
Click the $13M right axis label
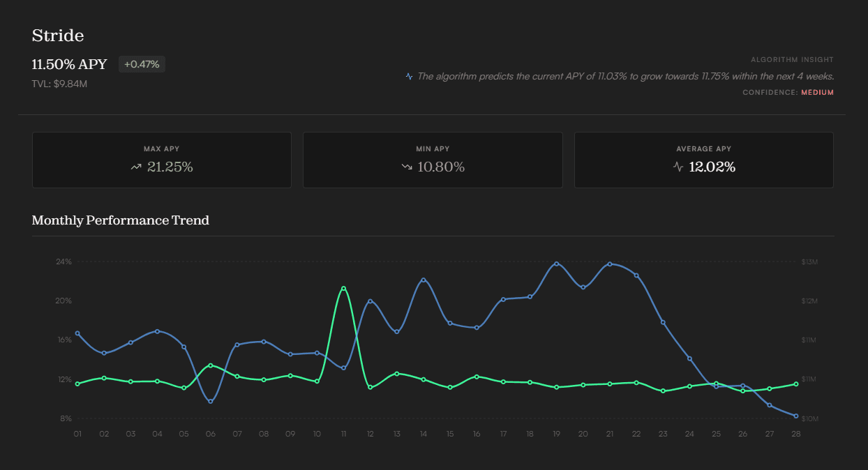809,261
